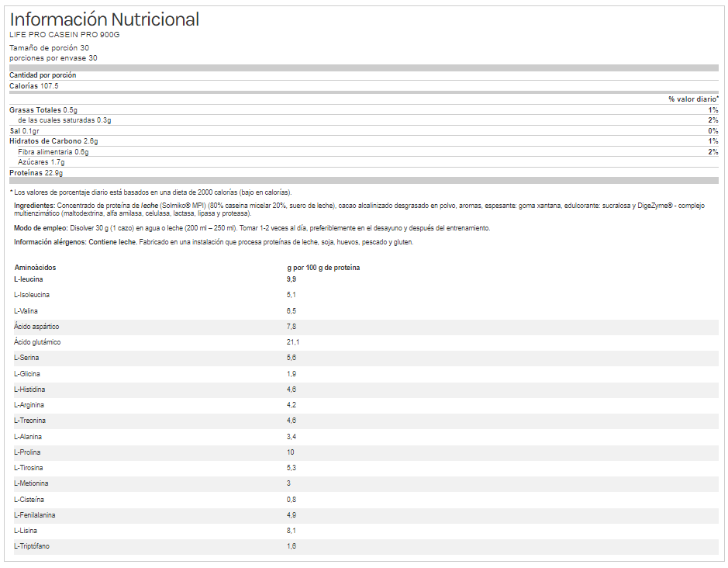Screen dimensions: 728x568
Task: Select the Información alérgenos paragraph
Action: pyautogui.click(x=213, y=242)
